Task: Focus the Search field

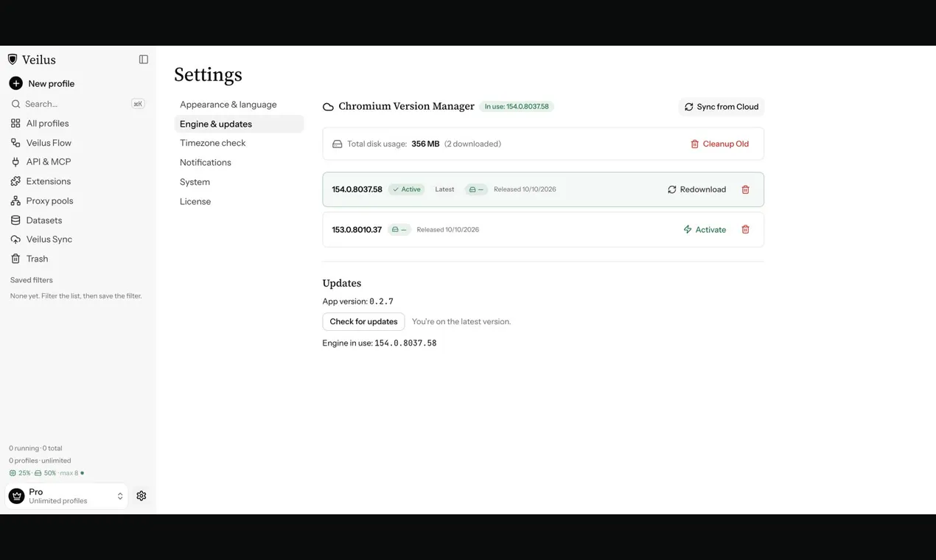Action: coord(77,104)
